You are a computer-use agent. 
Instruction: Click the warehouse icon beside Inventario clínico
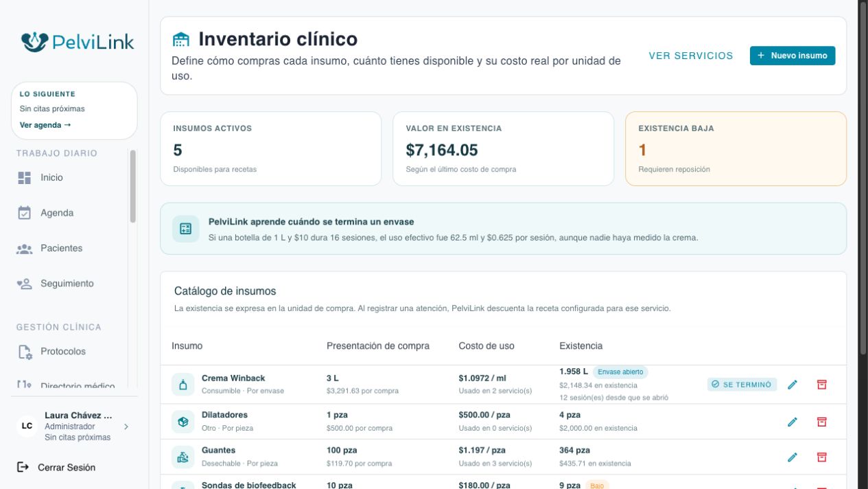click(180, 39)
